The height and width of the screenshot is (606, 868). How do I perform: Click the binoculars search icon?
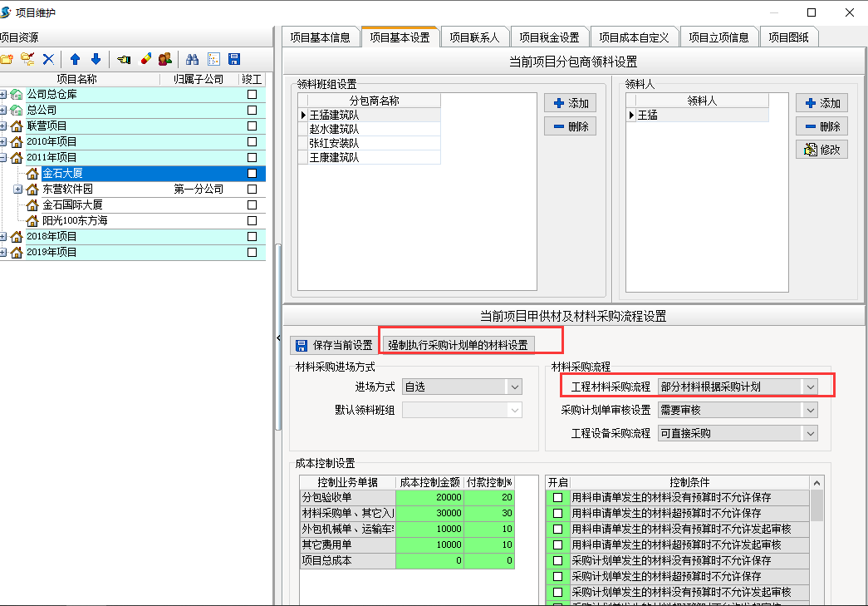pos(192,59)
